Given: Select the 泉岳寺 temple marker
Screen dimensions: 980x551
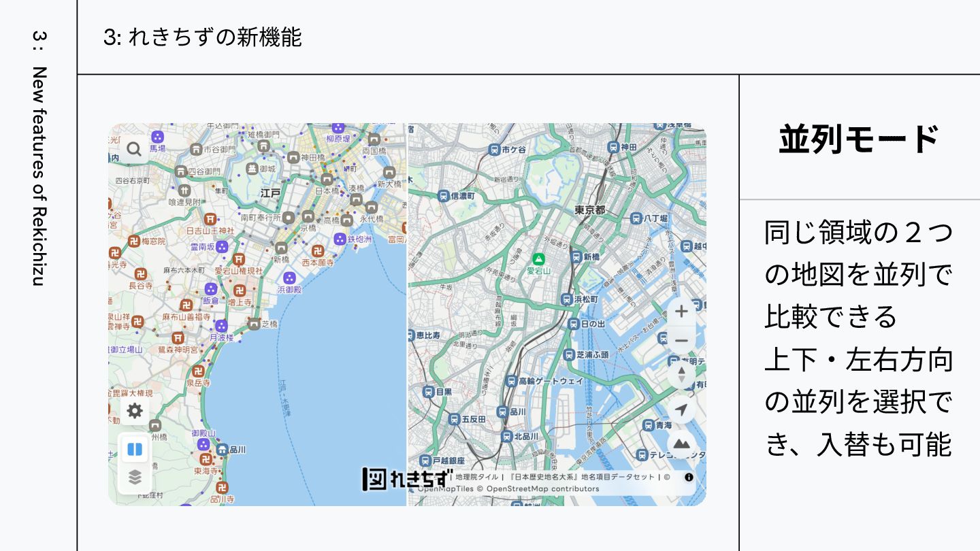Looking at the screenshot, I should [198, 371].
